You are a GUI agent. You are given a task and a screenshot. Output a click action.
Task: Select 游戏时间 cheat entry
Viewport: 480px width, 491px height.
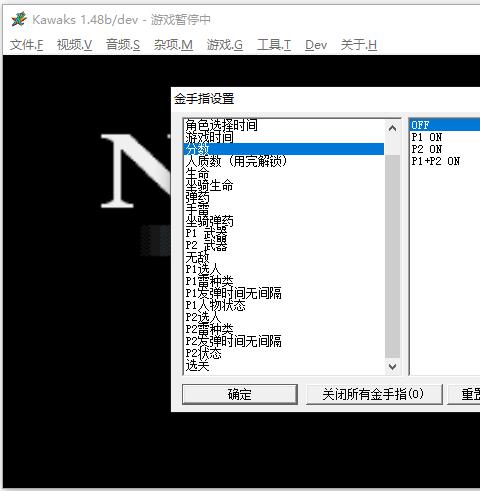click(x=284, y=137)
